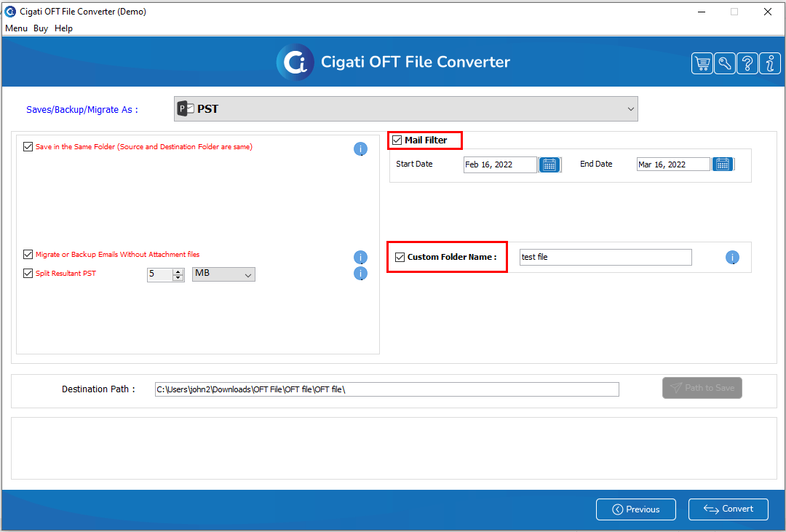Click the Start Date field showing Feb 16, 2022
The height and width of the screenshot is (532, 786).
[x=500, y=164]
